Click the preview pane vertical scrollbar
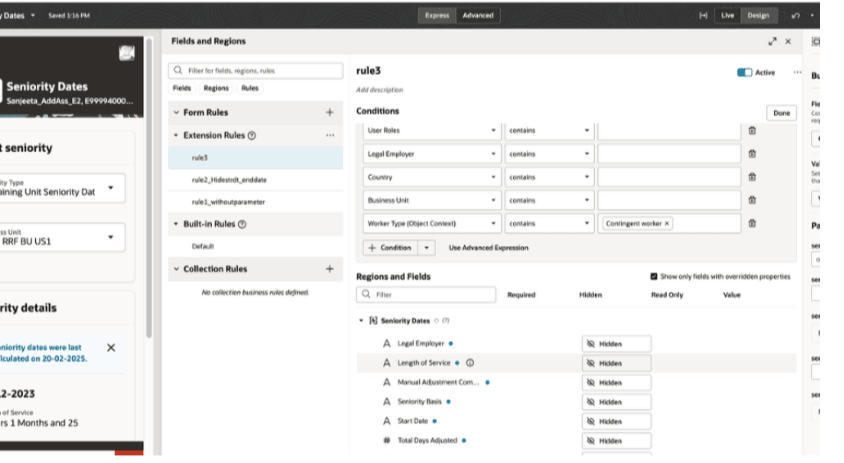The image size is (844, 463). pos(149,188)
